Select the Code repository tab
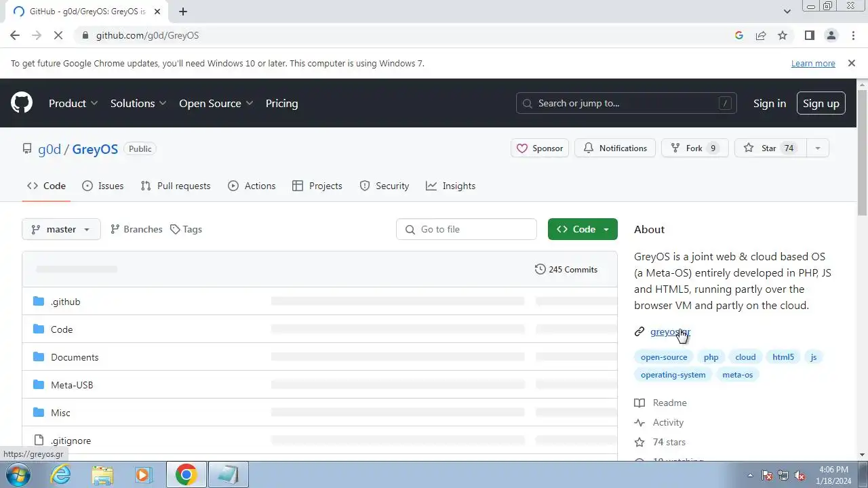Image resolution: width=868 pixels, height=488 pixels. click(x=46, y=186)
